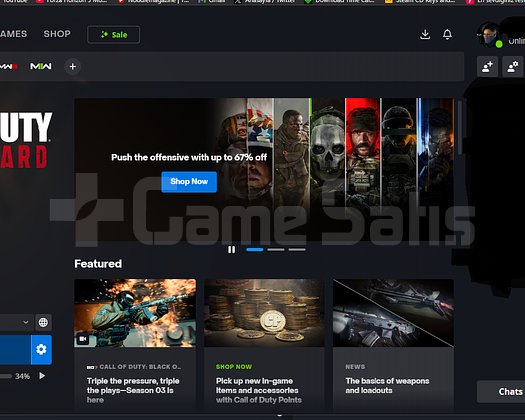The image size is (525, 420).
Task: Open the Sale button in header
Action: (x=114, y=34)
